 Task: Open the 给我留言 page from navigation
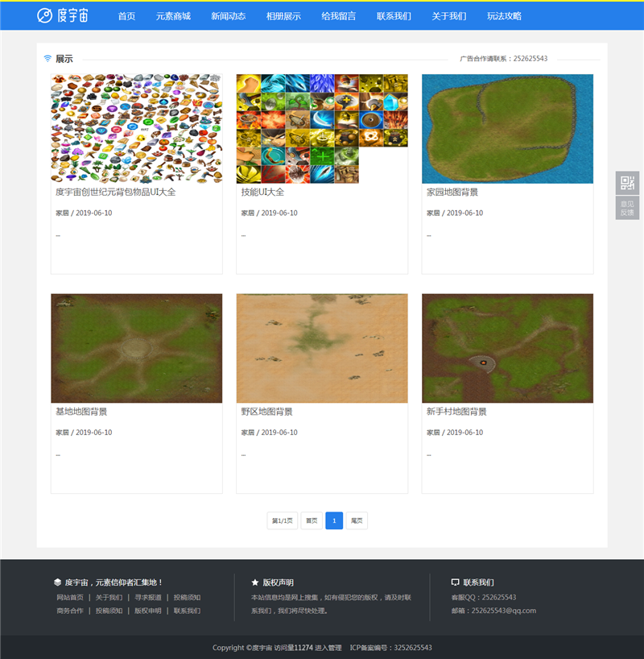pos(338,16)
